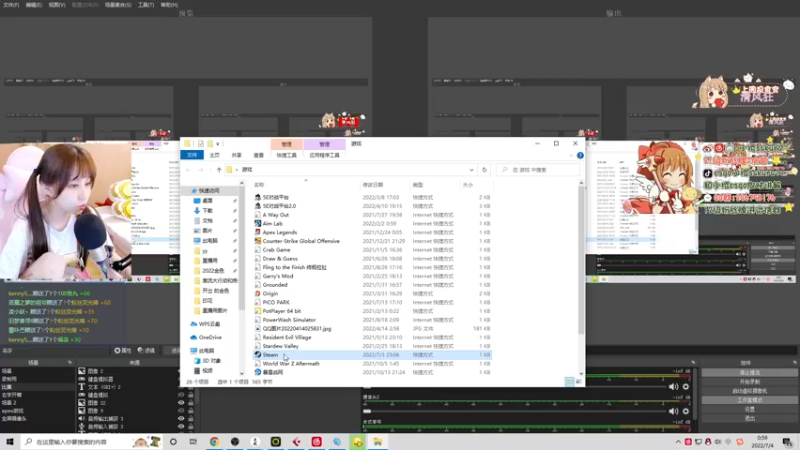Click 启动虚拟摄像机 virtual camera button
800x450 pixels.
[749, 391]
